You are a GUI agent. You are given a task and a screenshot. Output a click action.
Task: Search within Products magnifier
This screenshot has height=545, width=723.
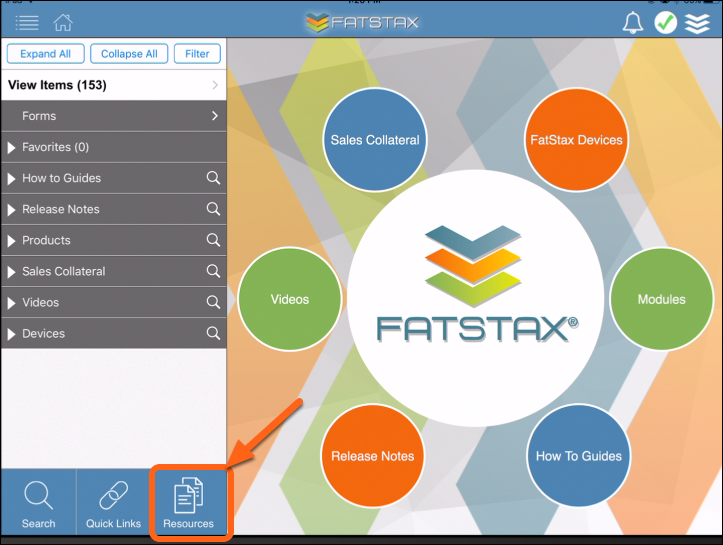(213, 240)
